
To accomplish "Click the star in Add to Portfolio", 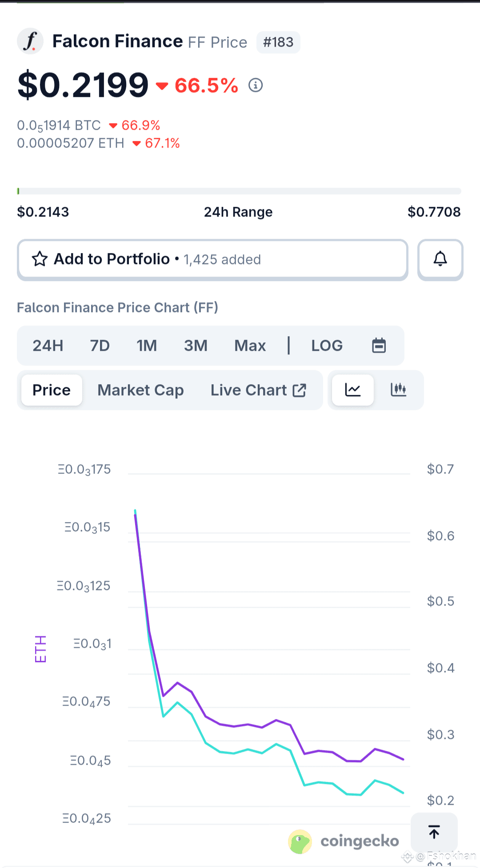I will coord(40,259).
